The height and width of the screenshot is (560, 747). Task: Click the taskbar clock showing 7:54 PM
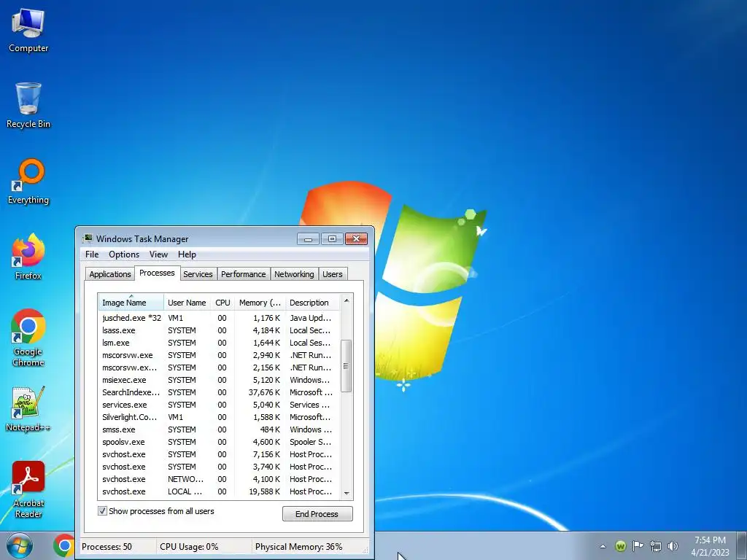click(710, 545)
